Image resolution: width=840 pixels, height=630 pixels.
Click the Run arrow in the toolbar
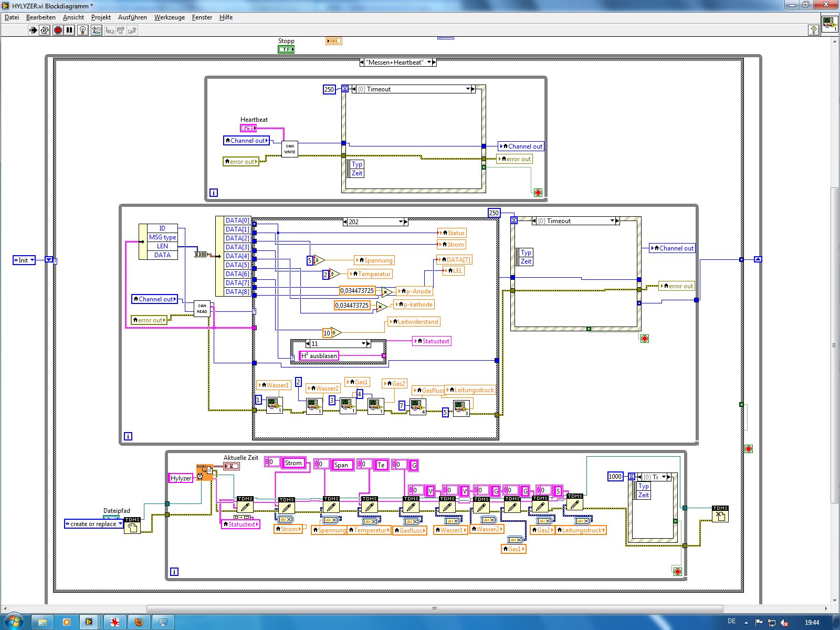point(33,30)
